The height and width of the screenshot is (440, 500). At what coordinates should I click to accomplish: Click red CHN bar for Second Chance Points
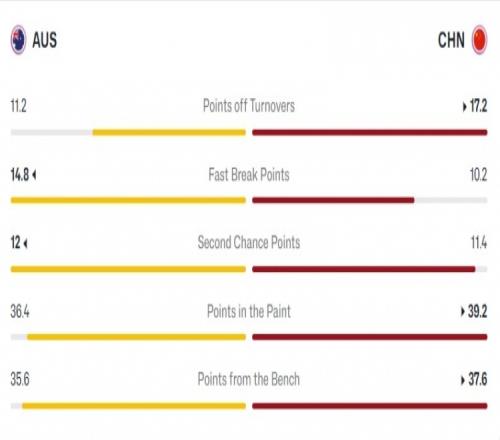point(364,269)
